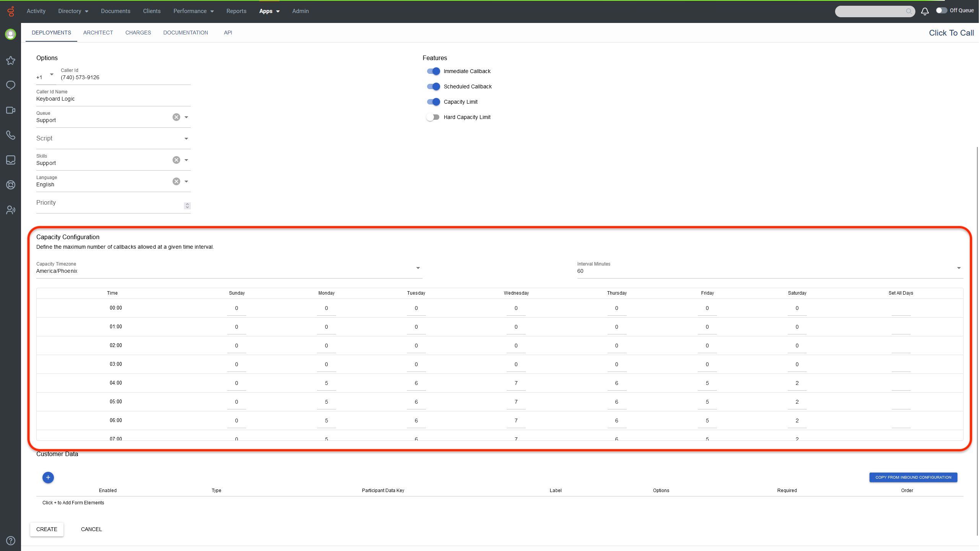Click Copy From Inbound Configuration button

click(x=913, y=477)
